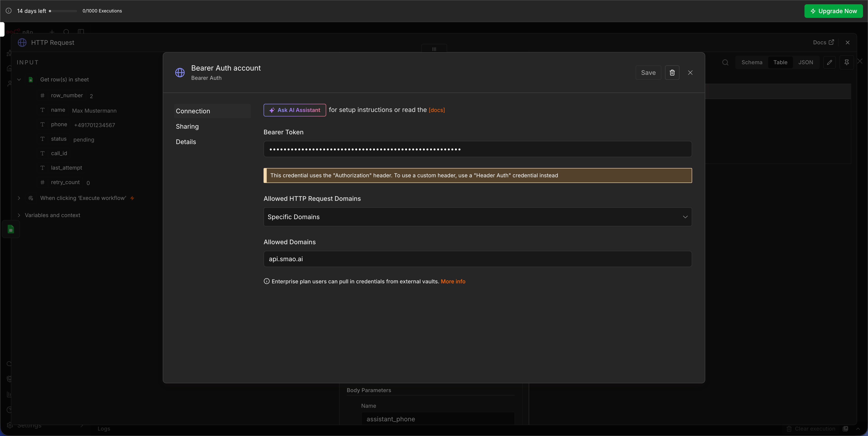Collapse the Get row(s) in sheet input
This screenshot has width=868, height=436.
[x=19, y=80]
